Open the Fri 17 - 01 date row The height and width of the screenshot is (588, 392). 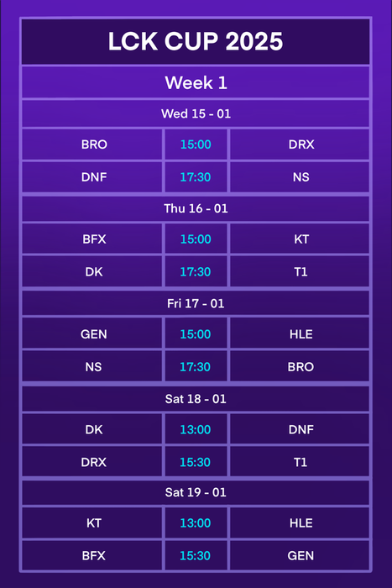tap(196, 303)
